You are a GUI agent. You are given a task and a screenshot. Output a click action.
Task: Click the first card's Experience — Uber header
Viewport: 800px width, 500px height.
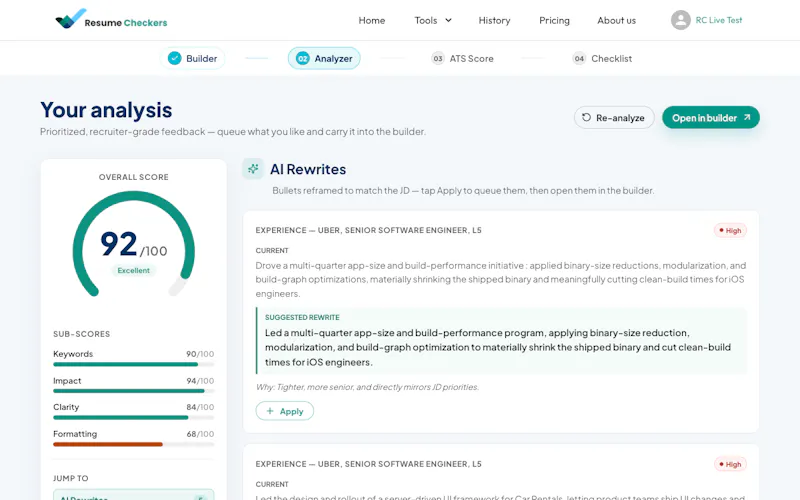click(x=368, y=230)
